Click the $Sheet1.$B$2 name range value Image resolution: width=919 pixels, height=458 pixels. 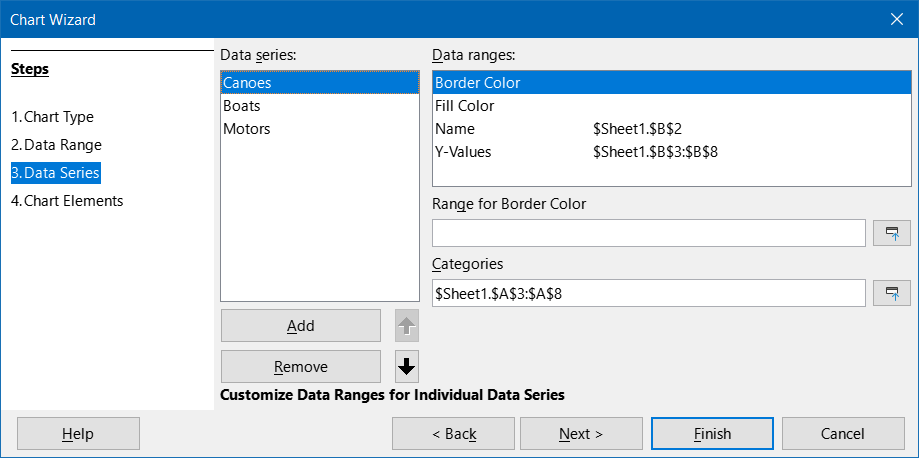636,129
